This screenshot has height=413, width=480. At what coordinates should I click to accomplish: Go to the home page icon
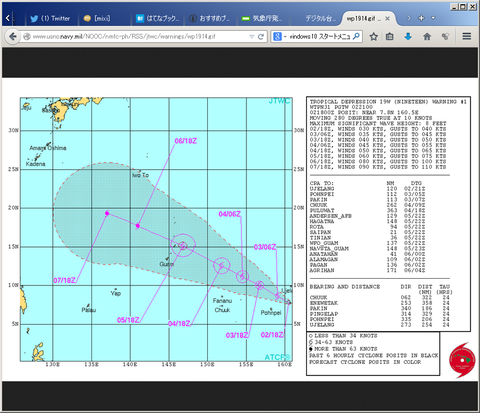[x=427, y=37]
